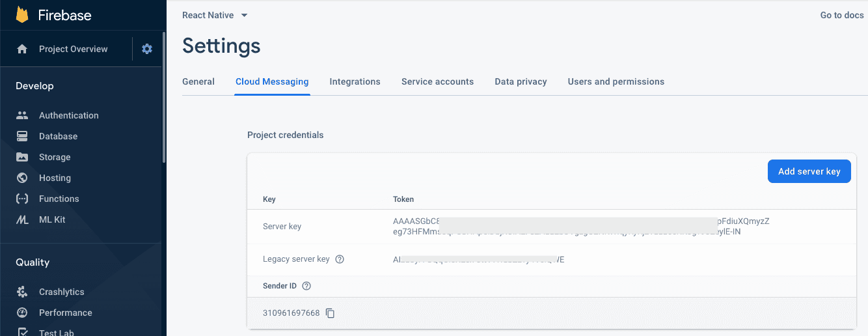Open Functions in the sidebar
This screenshot has width=868, height=336.
(x=59, y=199)
